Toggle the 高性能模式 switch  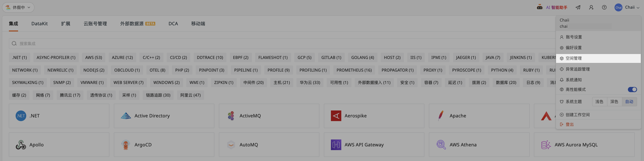tap(632, 89)
